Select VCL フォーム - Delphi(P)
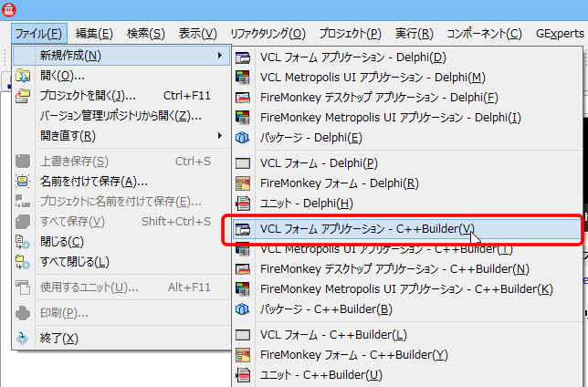588x387 pixels. 407,163
